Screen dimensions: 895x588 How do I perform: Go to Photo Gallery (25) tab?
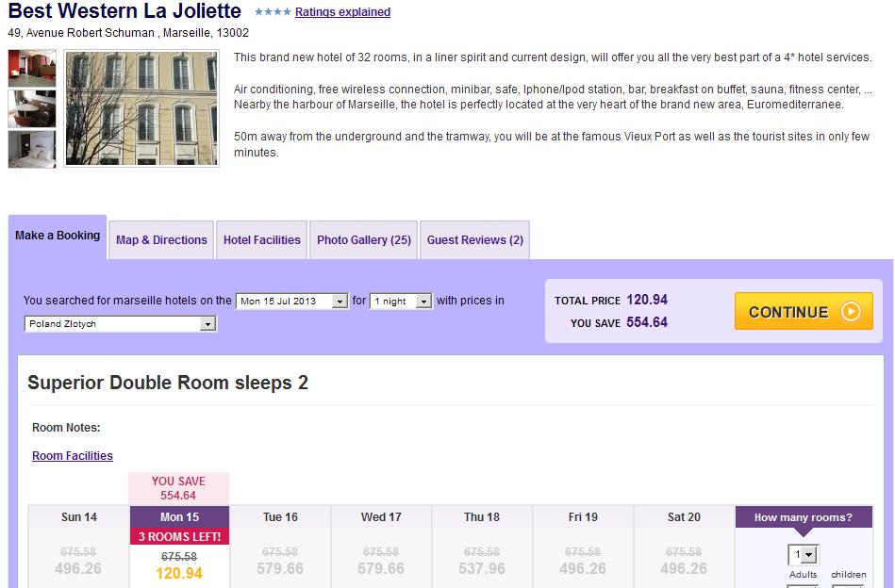click(x=364, y=240)
